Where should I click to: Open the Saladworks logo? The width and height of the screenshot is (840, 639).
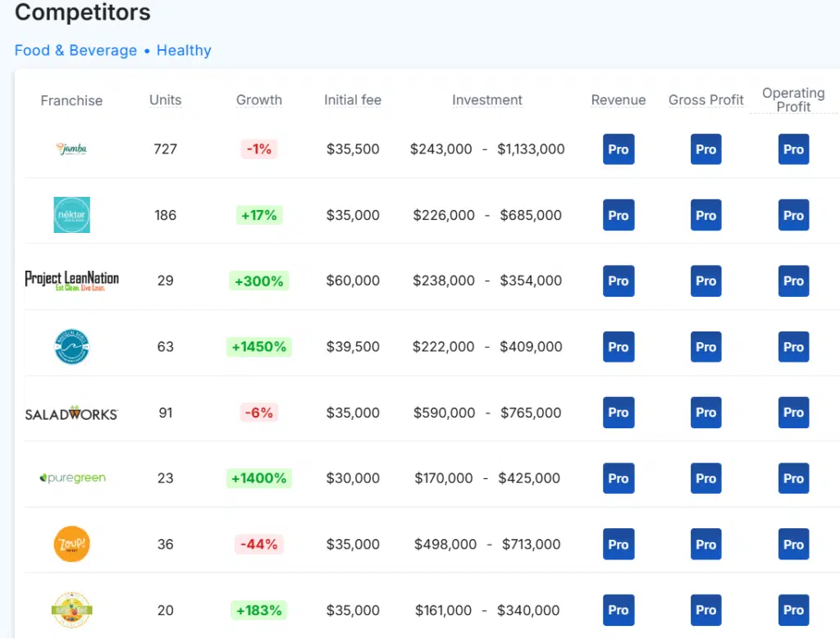tap(72, 413)
